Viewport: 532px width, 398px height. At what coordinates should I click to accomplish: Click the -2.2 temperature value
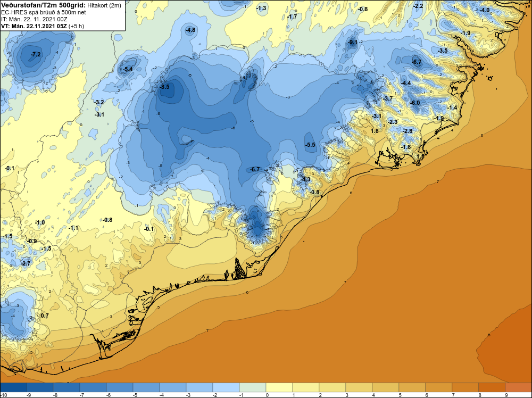418,6
